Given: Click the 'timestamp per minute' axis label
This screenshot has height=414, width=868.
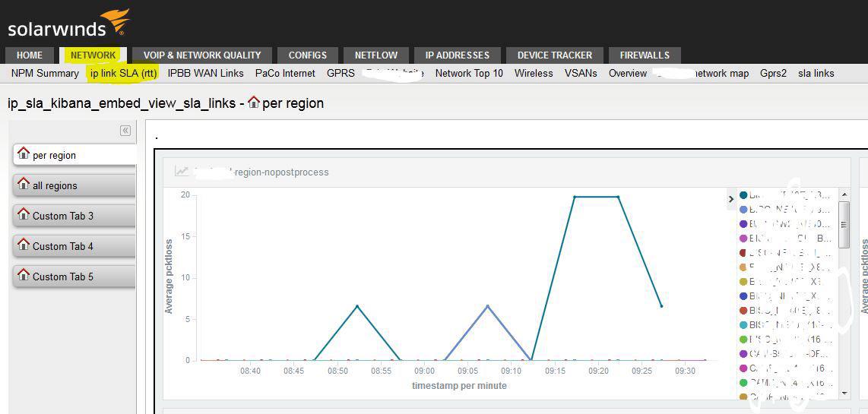Looking at the screenshot, I should (x=460, y=385).
